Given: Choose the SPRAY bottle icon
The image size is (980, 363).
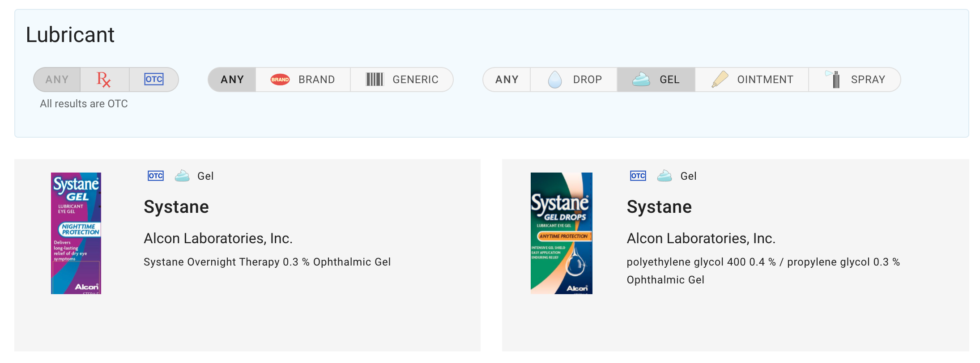Looking at the screenshot, I should click(833, 79).
